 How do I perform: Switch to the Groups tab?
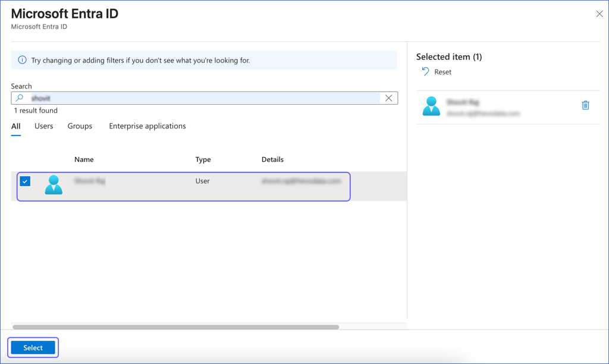80,126
